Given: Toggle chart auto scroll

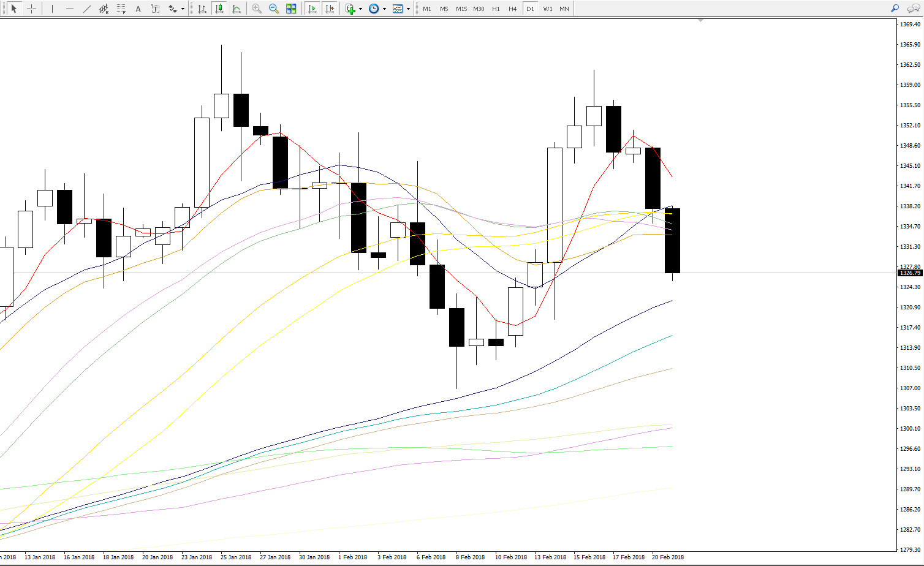Looking at the screenshot, I should [312, 9].
